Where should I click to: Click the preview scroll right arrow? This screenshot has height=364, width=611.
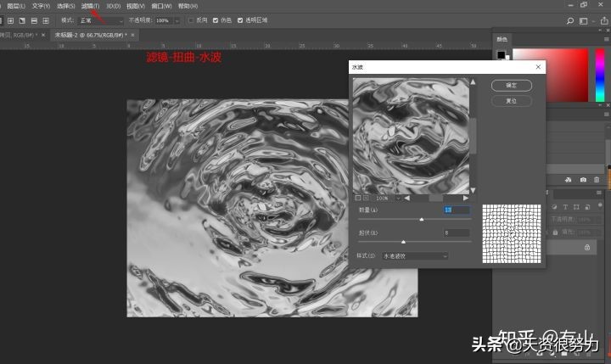coord(466,199)
